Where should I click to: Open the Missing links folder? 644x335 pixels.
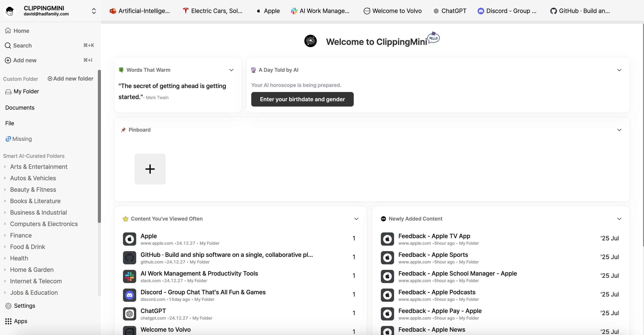(19, 139)
